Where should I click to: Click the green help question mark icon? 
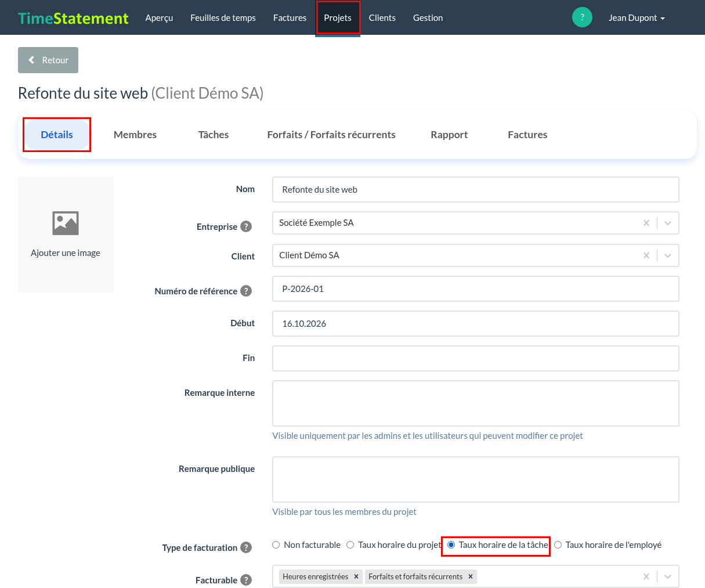[x=582, y=17]
